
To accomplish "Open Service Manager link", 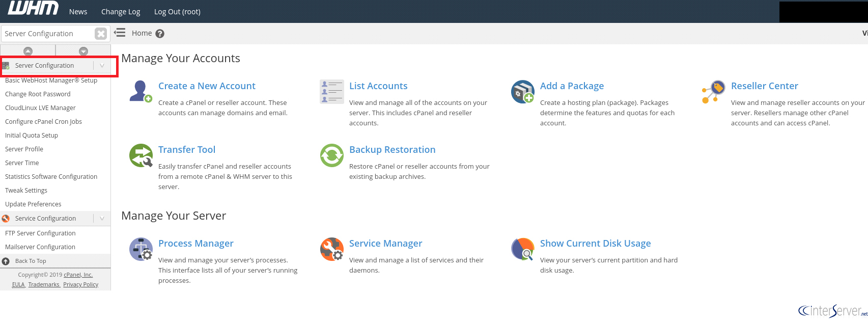I will point(386,244).
